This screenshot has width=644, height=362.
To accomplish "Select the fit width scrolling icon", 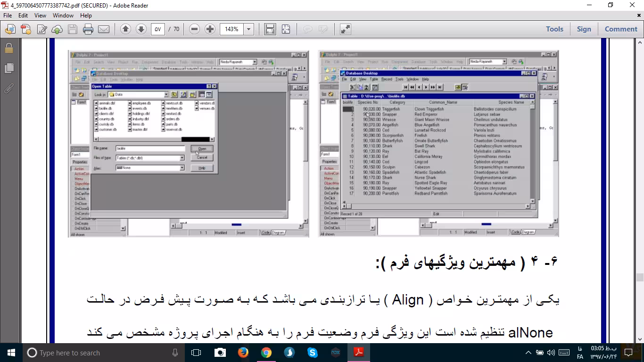I will click(x=270, y=29).
